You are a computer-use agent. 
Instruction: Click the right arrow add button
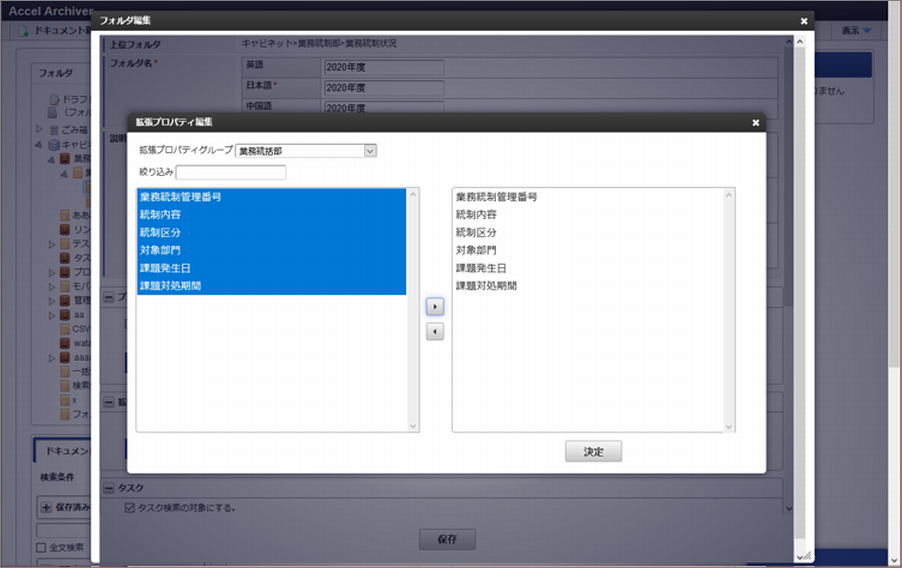(x=435, y=307)
